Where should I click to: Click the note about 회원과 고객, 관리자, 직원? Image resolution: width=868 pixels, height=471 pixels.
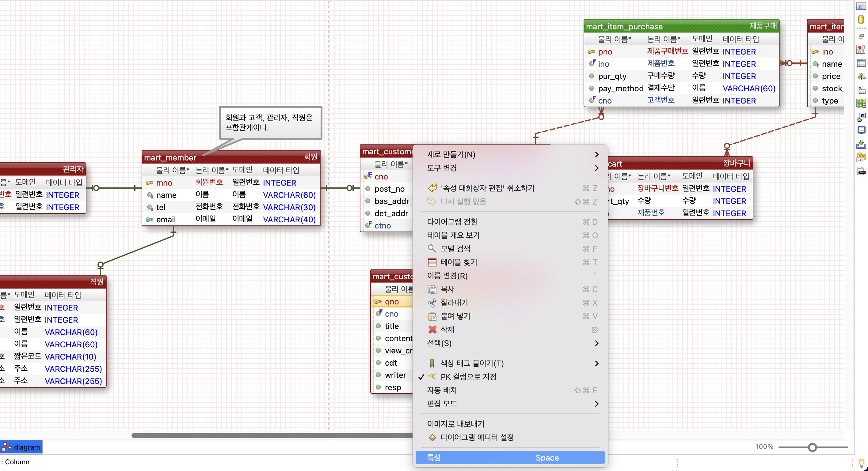tap(270, 122)
